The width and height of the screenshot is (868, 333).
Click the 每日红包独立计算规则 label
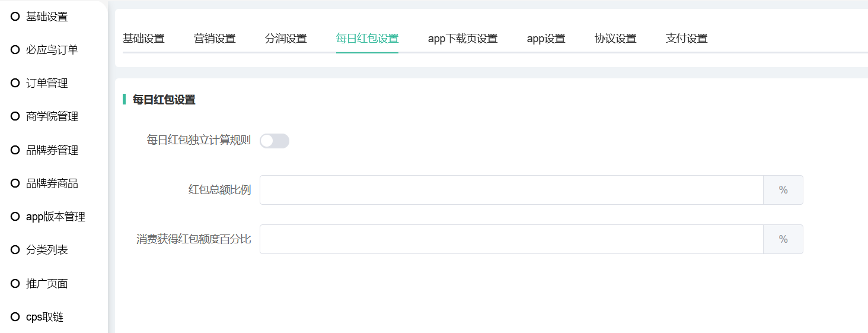[199, 141]
